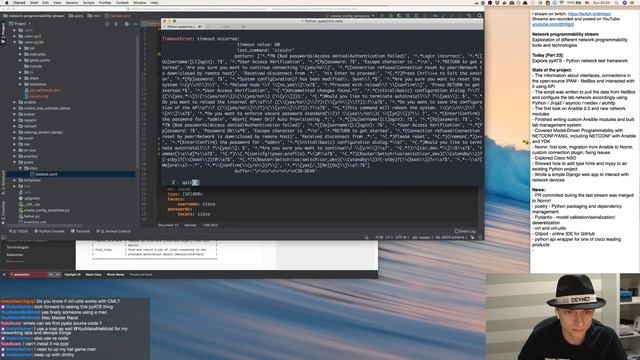Select collect_mac_address_tables folder

[x=44, y=108]
